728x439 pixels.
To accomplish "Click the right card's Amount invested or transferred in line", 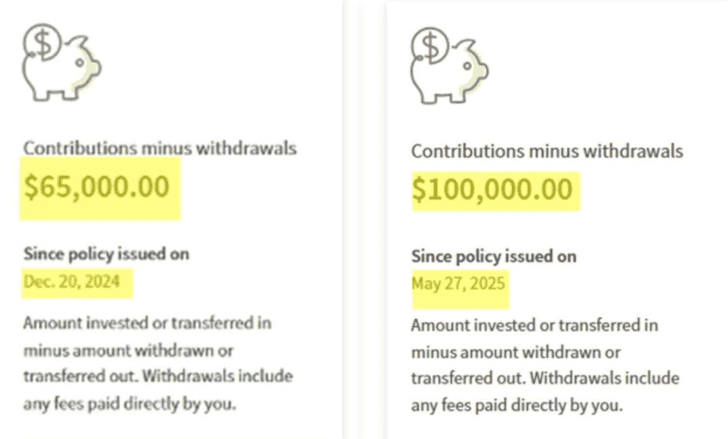I will point(535,325).
